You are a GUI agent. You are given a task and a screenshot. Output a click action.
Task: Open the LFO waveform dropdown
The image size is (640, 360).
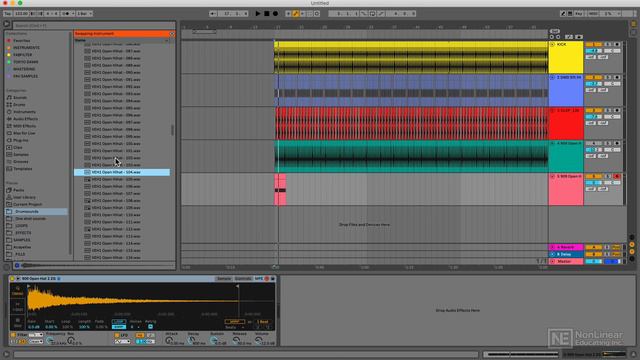[x=122, y=341]
